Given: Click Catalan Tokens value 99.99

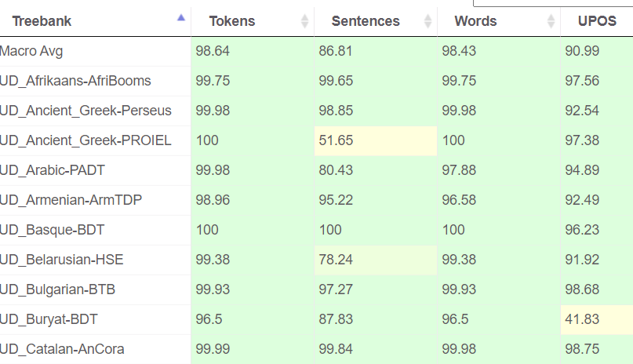Looking at the screenshot, I should click(213, 349).
